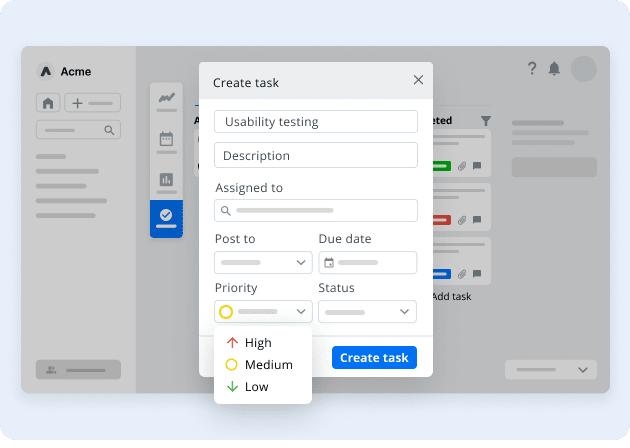Click the calendar icon in Due date field
Screen dimensions: 630x448
click(x=329, y=263)
